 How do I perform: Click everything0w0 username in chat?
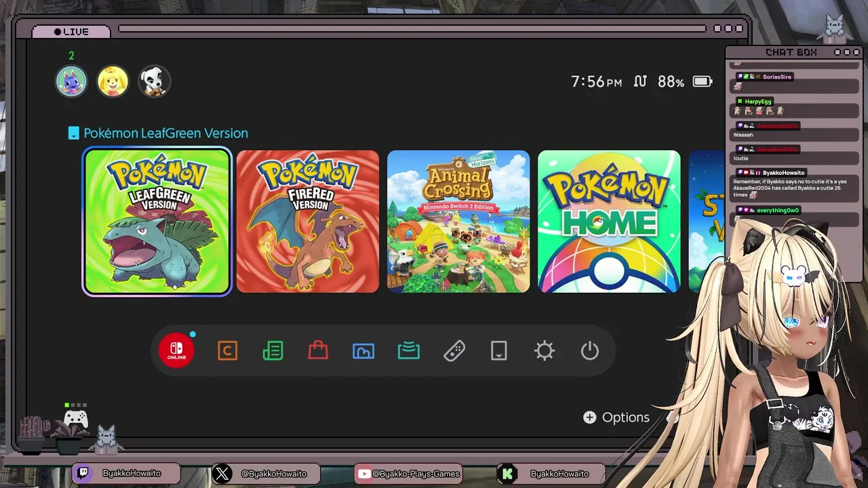(778, 210)
